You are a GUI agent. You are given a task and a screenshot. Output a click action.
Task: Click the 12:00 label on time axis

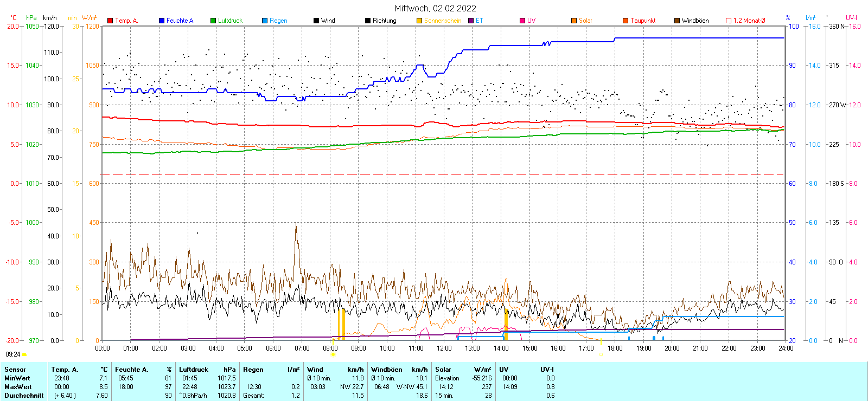pos(444,348)
